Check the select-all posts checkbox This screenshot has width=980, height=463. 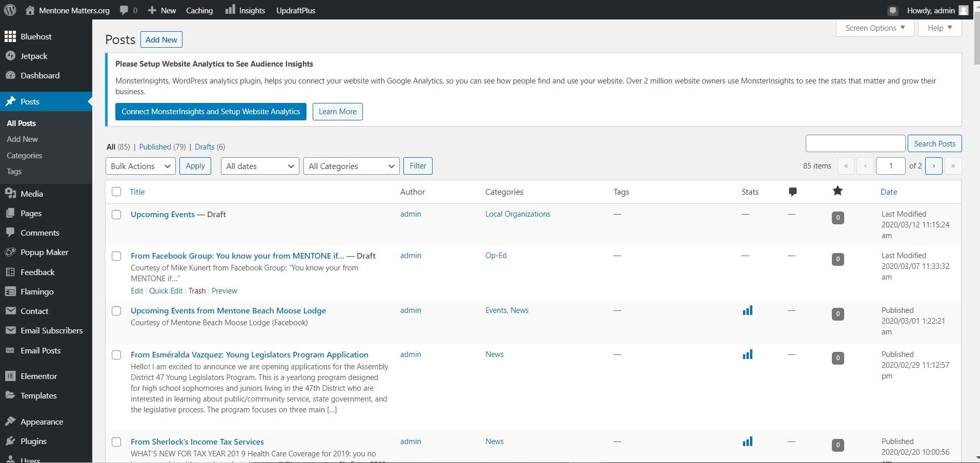[116, 192]
